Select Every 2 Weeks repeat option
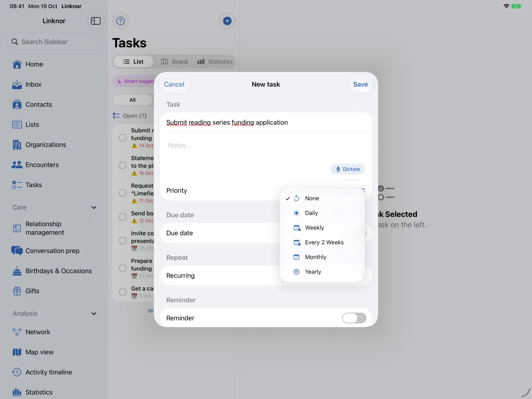532x399 pixels. pyautogui.click(x=322, y=242)
